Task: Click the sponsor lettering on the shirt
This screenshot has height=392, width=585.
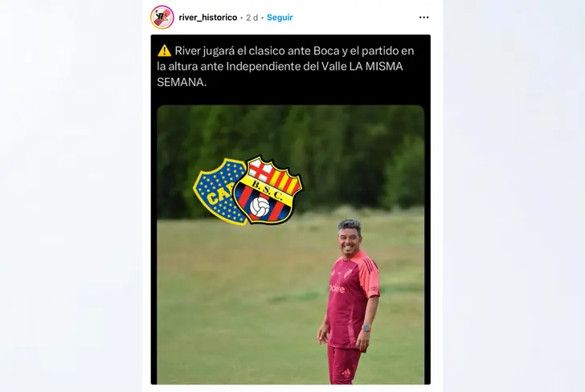Action: pyautogui.click(x=337, y=288)
